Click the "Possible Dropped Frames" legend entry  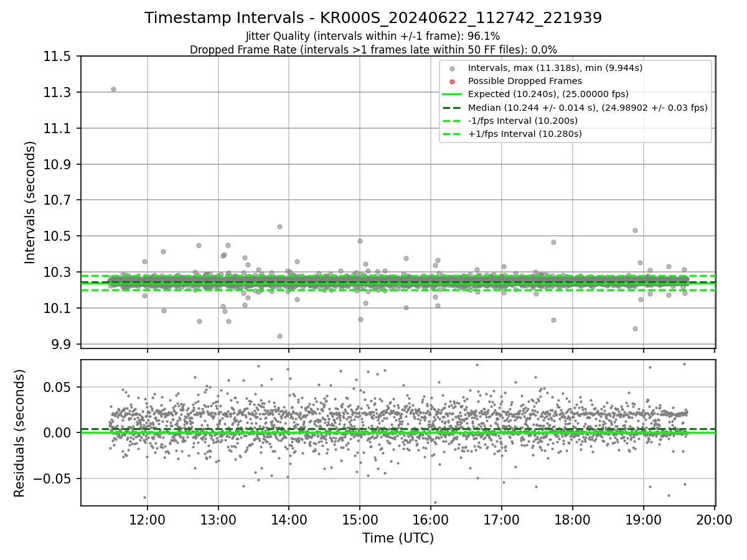click(x=525, y=81)
